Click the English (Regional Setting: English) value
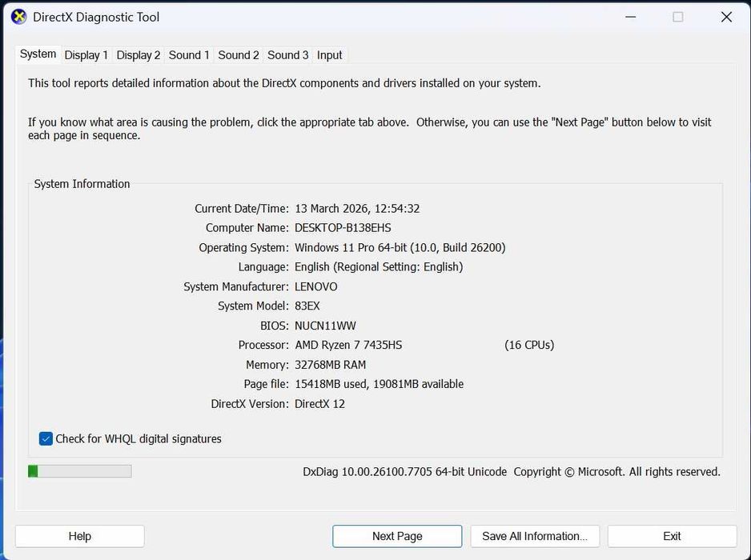 (x=379, y=267)
